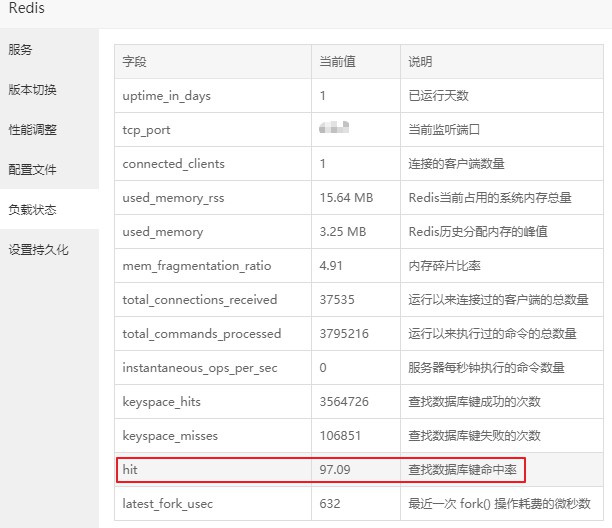Click the 3795216 commands value
612x528 pixels.
344,334
